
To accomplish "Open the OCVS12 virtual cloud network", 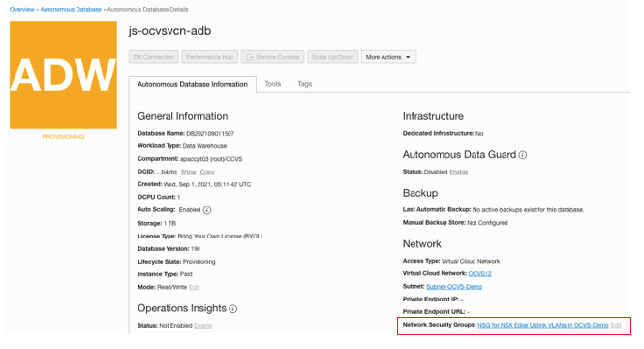I will (x=479, y=273).
